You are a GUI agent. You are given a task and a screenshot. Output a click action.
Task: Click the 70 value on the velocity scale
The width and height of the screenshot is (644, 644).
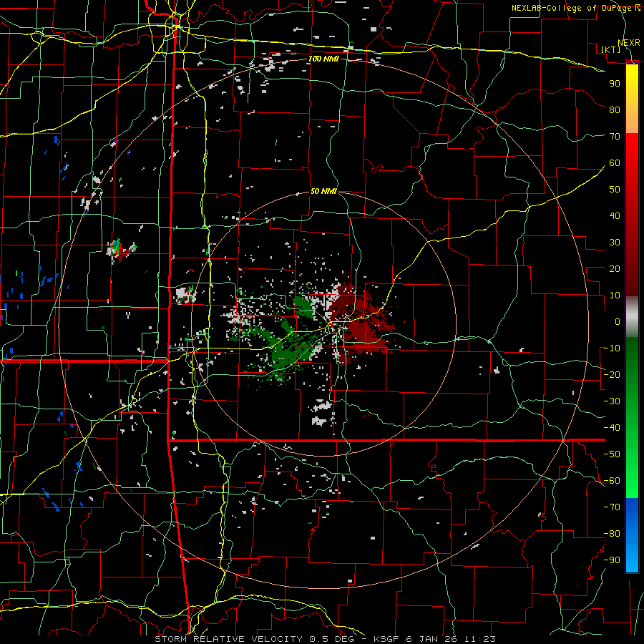coord(615,137)
